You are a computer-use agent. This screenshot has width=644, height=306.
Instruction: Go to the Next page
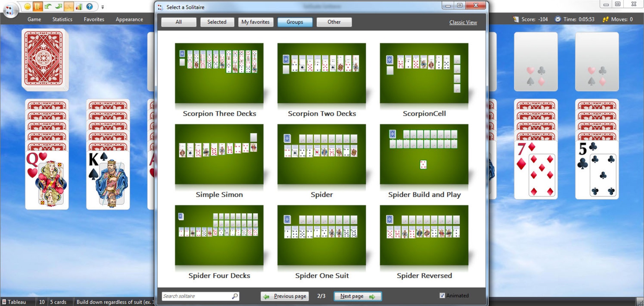[x=358, y=296]
